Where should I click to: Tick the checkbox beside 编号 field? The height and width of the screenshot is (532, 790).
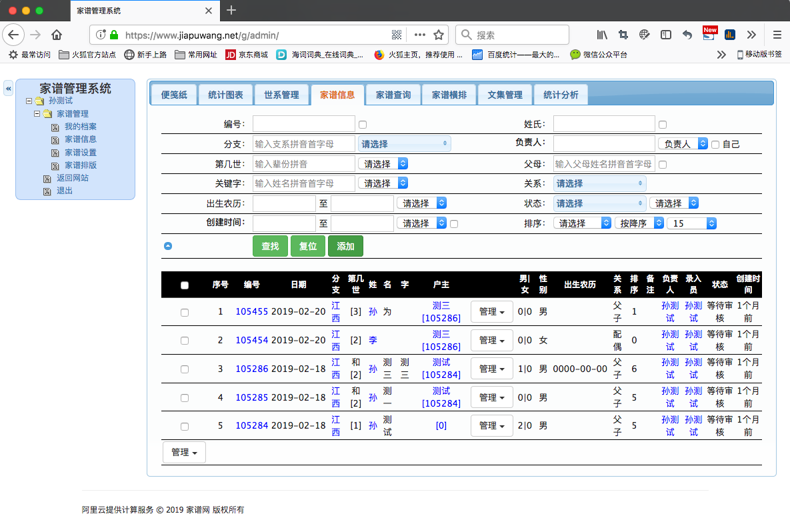(x=363, y=125)
